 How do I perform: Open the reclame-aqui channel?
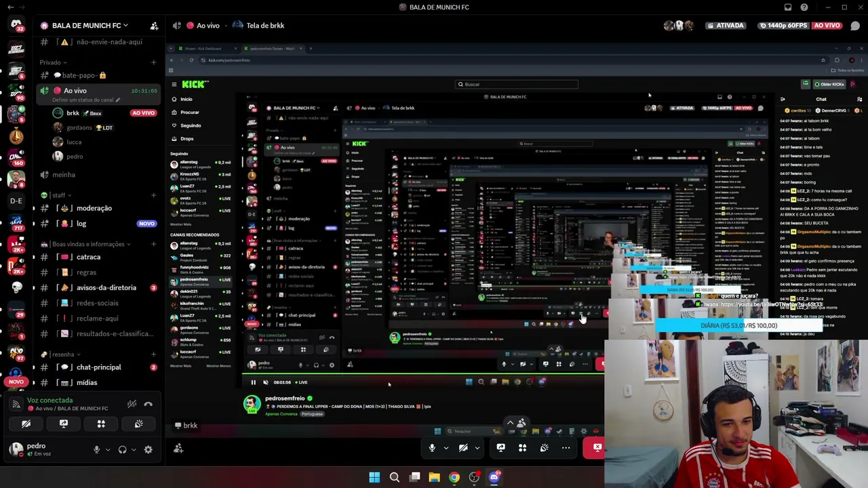tap(98, 319)
